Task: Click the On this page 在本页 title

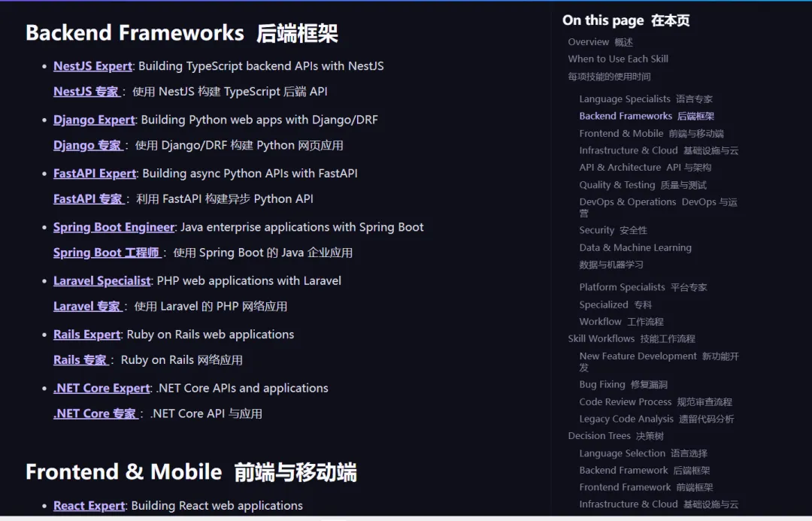Action: [x=626, y=21]
